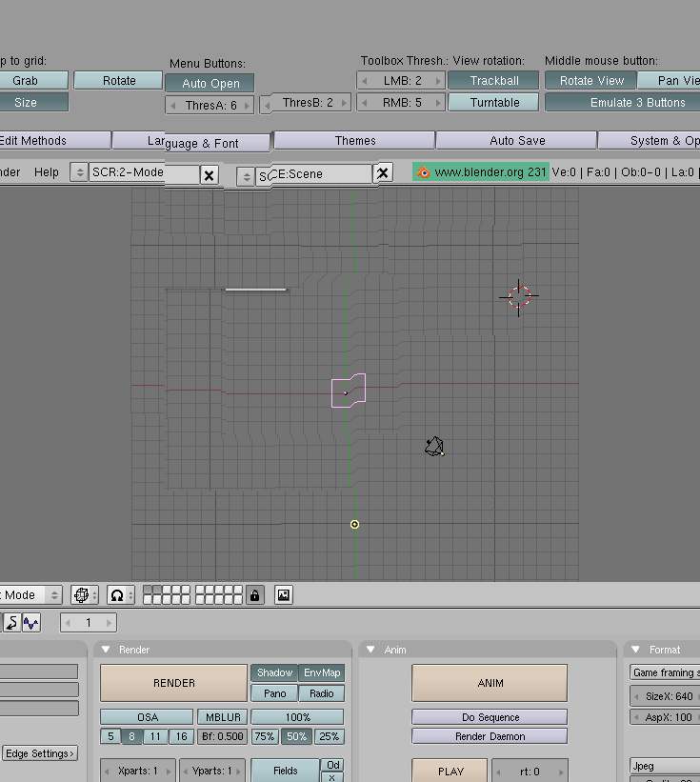Open the SCR screen selector dropdown
The image size is (700, 782).
coord(80,172)
